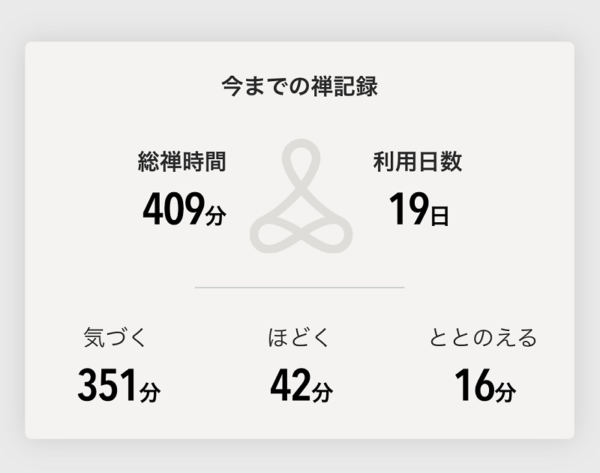Click the 19日 usage days value
Image resolution: width=600 pixels, height=473 pixels.
click(x=419, y=209)
